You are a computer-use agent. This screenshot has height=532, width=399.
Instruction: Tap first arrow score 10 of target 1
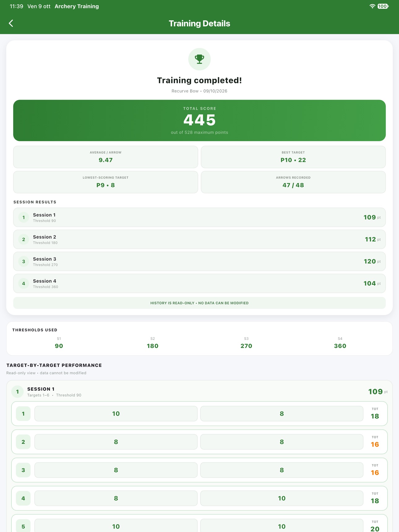[116, 414]
